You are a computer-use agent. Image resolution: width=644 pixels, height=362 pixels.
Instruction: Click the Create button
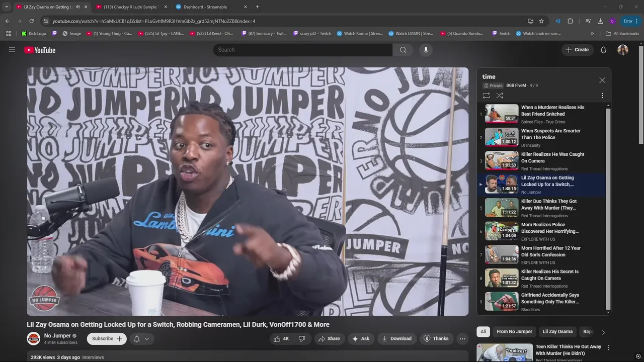(x=577, y=50)
